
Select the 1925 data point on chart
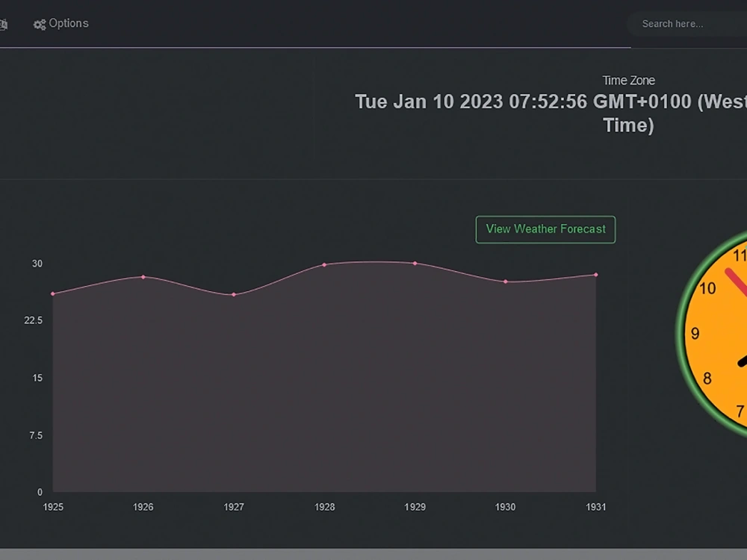(x=53, y=293)
